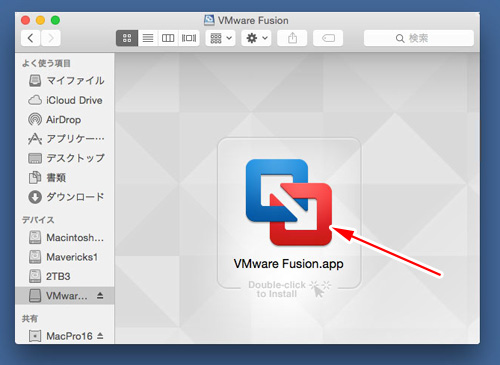Switch to column view

coord(168,38)
